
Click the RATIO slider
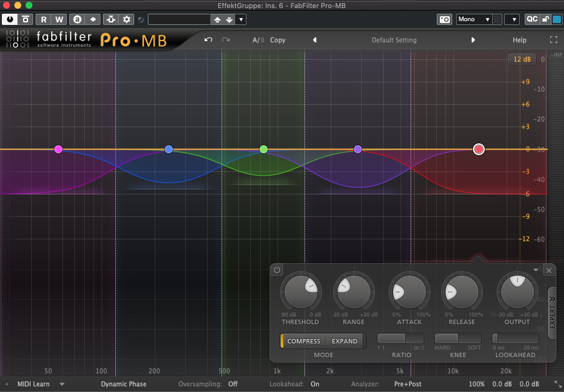(401, 338)
